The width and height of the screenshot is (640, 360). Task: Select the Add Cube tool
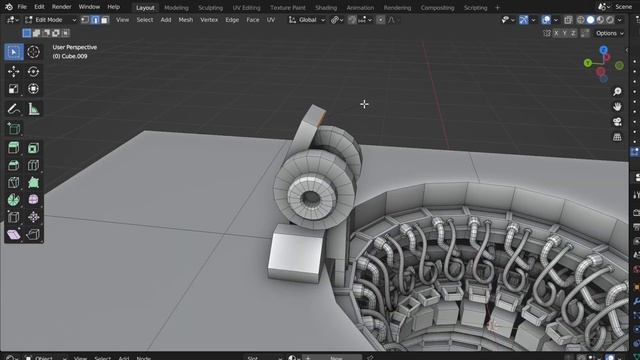pyautogui.click(x=13, y=129)
